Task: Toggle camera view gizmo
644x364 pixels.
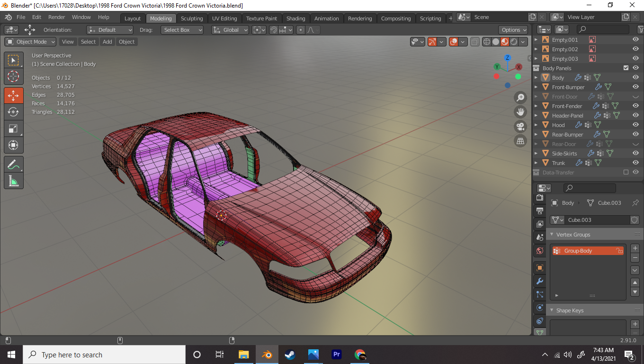Action: pos(520,127)
